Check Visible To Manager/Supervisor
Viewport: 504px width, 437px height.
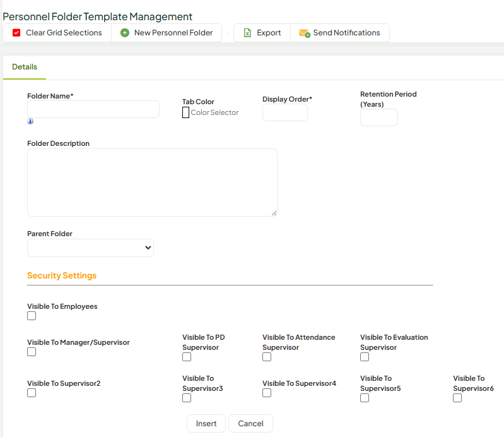32,352
